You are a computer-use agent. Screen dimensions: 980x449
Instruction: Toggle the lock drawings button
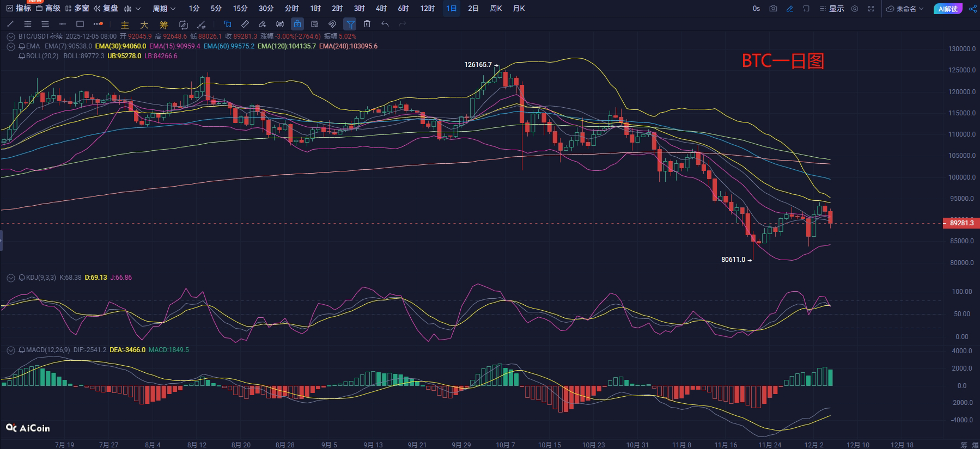[x=297, y=24]
